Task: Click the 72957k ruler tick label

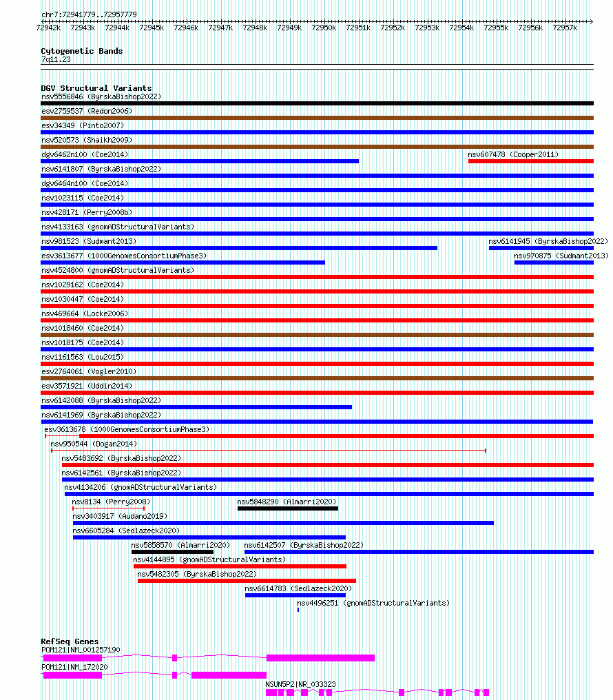Action: [x=565, y=28]
